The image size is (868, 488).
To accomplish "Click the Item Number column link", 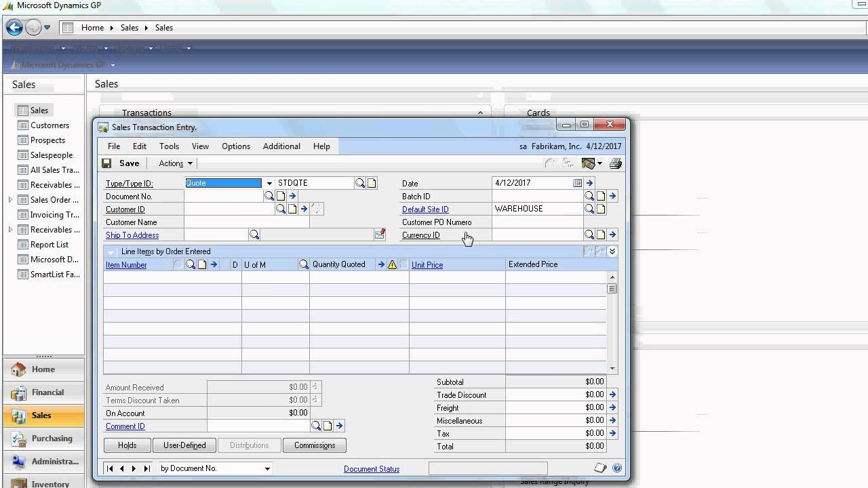I will click(x=126, y=265).
